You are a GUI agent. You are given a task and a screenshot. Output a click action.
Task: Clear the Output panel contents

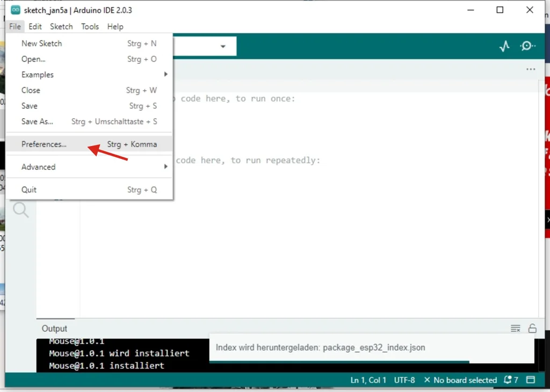(515, 329)
